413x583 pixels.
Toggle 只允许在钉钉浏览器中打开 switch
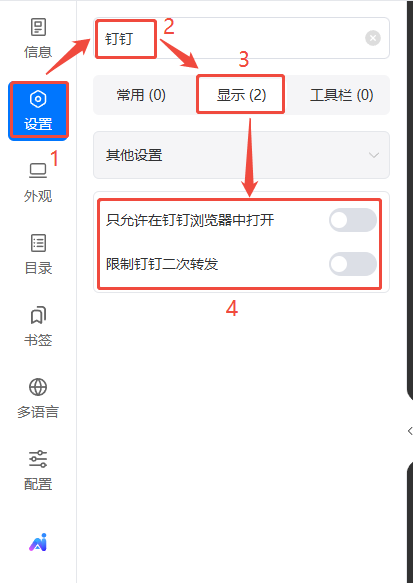(x=353, y=220)
